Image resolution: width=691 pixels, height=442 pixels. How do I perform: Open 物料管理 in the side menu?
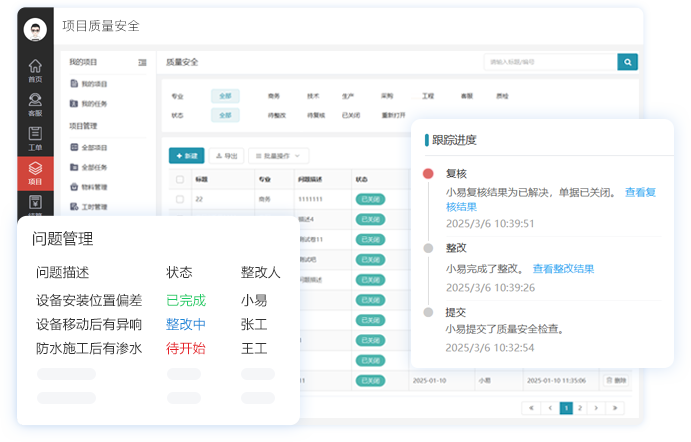[x=89, y=187]
